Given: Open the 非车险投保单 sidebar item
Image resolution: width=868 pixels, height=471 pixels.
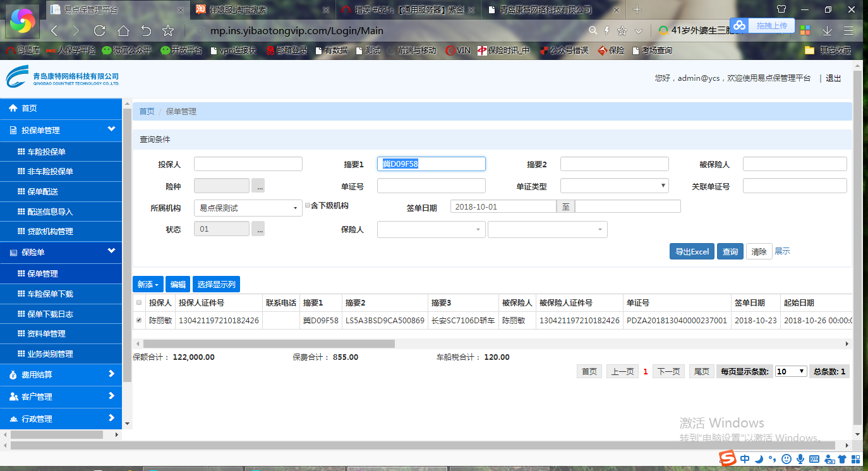Looking at the screenshot, I should (x=61, y=172).
